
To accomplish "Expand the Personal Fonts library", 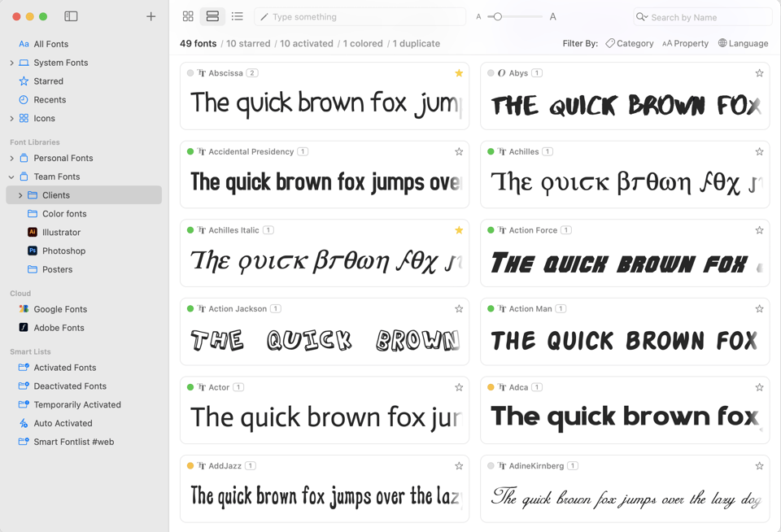I will 11,158.
